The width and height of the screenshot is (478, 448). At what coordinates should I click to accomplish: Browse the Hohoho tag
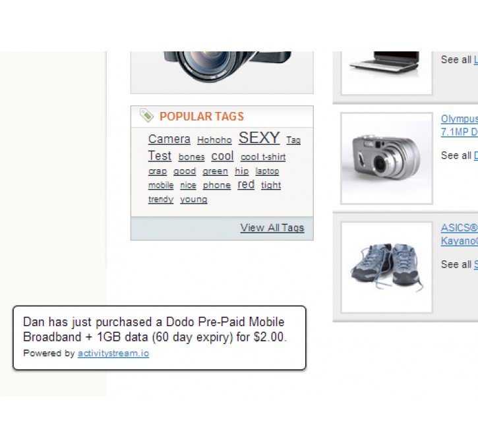point(214,140)
